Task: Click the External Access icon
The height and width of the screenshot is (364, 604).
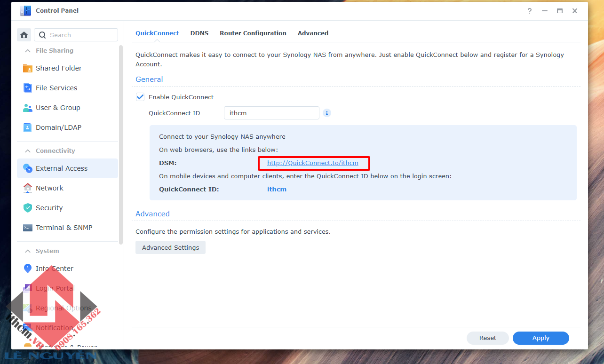Action: tap(28, 168)
